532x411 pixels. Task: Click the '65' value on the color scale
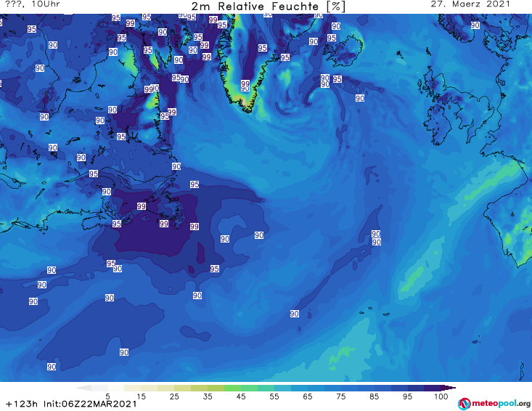(x=308, y=396)
